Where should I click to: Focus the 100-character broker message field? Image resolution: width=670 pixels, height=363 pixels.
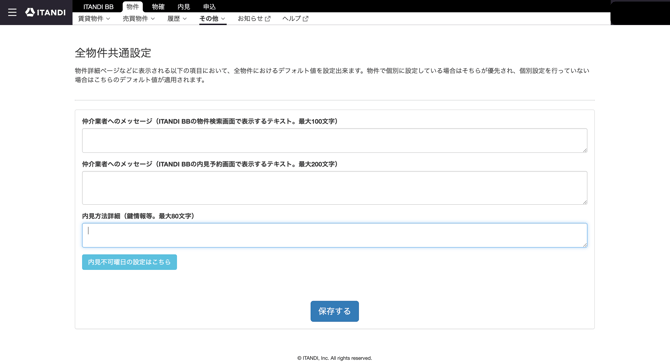tap(335, 141)
